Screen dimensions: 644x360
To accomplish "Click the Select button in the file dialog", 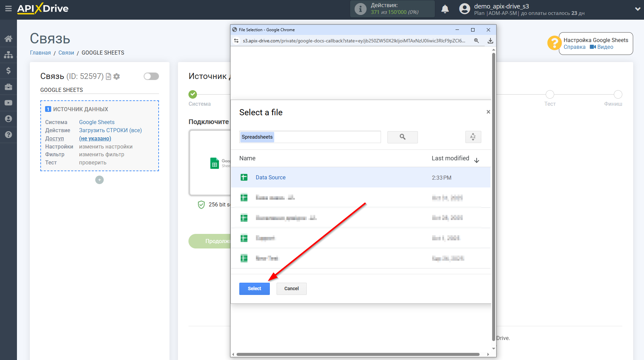I will click(254, 288).
